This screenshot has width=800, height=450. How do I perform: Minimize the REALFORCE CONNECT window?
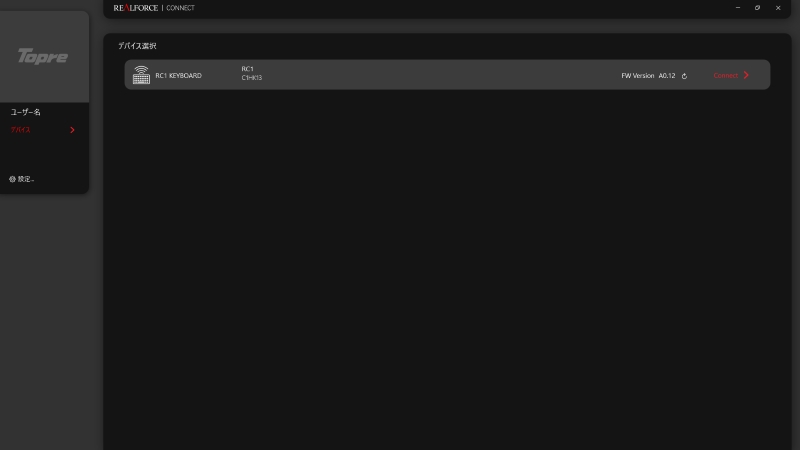tap(738, 8)
